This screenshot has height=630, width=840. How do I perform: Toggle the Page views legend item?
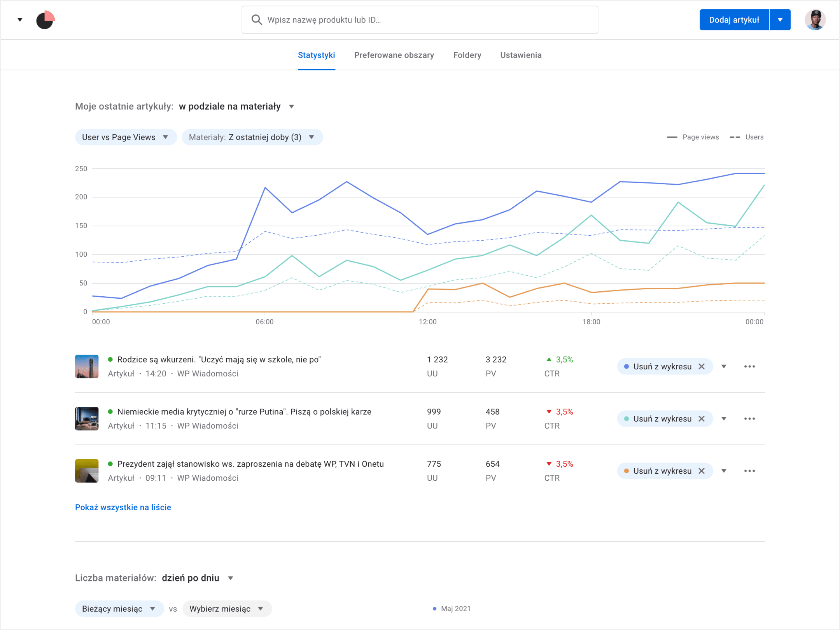pos(693,137)
